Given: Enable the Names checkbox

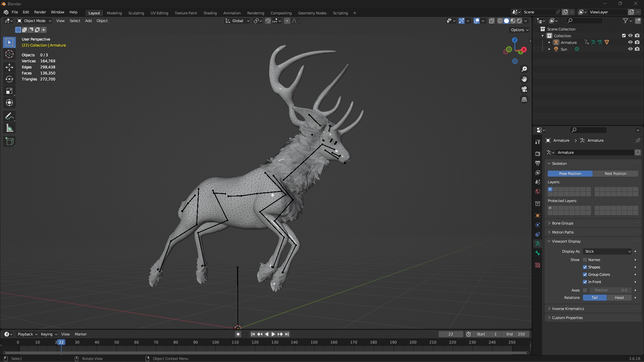Looking at the screenshot, I should point(585,260).
